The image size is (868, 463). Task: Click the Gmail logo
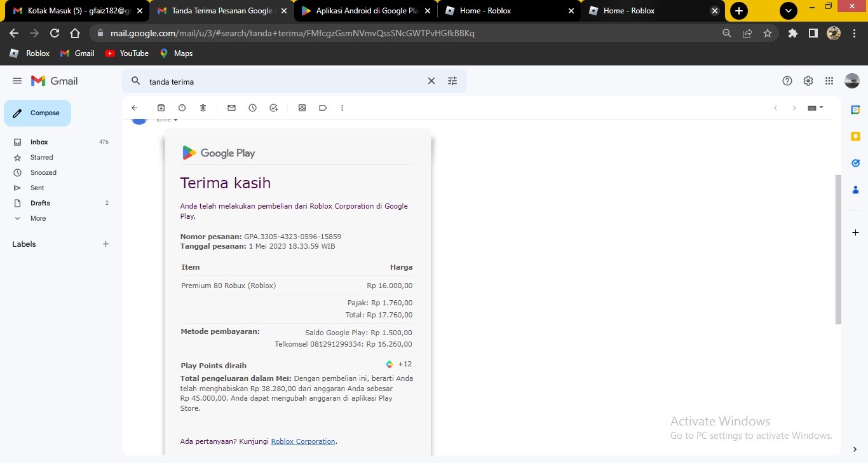click(x=55, y=81)
